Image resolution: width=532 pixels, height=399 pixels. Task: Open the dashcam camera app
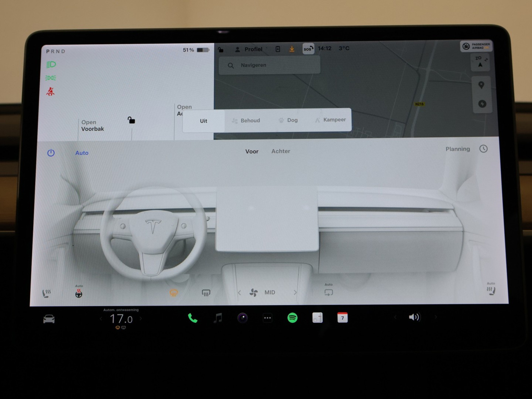click(242, 318)
